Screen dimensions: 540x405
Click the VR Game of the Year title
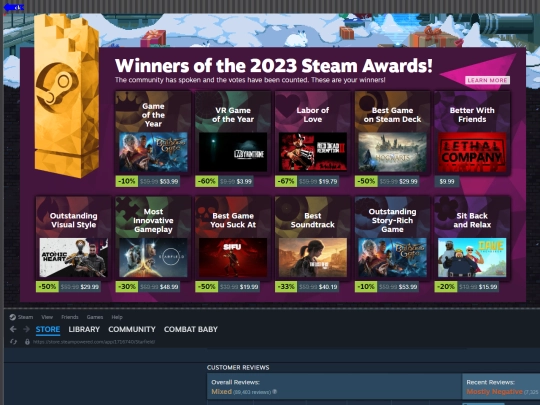(233, 115)
